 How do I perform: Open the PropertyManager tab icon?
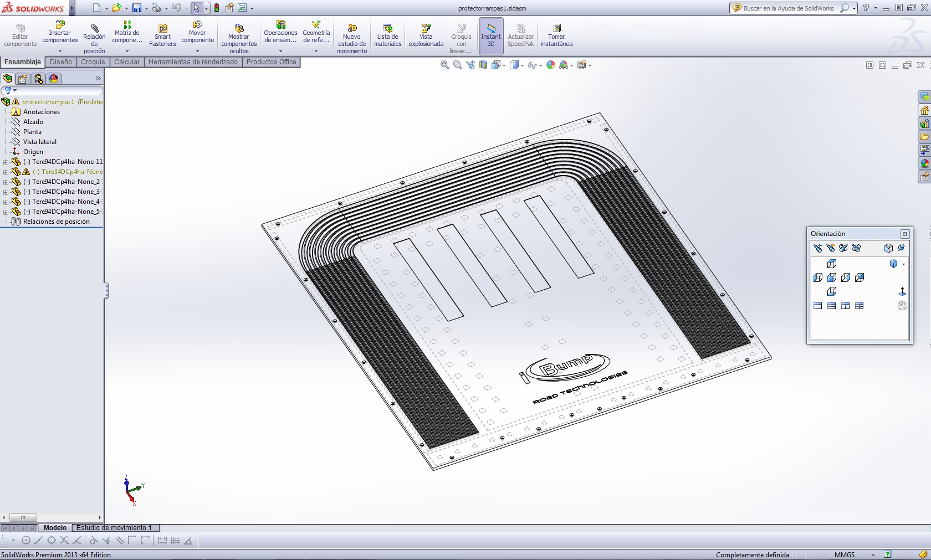[23, 79]
